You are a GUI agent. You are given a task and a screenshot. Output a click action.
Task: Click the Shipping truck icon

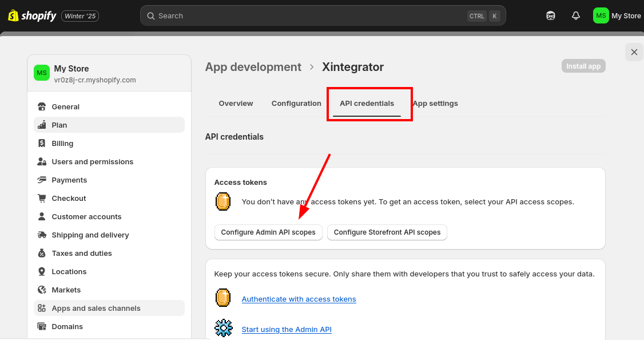pyautogui.click(x=42, y=235)
